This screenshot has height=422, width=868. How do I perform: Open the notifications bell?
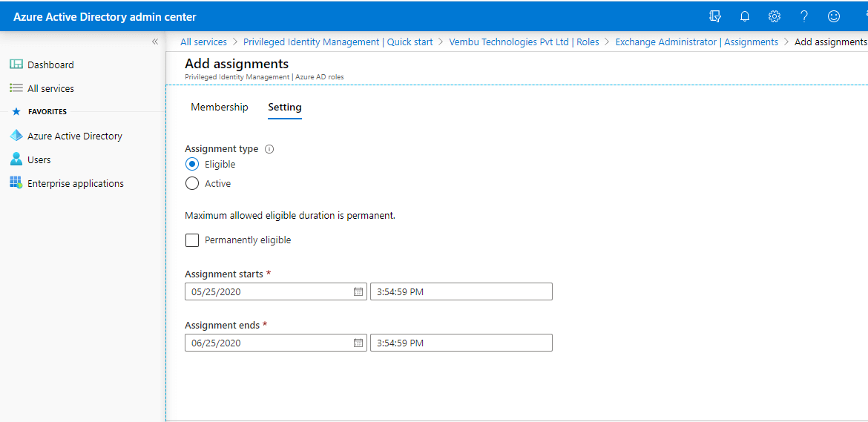click(x=745, y=16)
